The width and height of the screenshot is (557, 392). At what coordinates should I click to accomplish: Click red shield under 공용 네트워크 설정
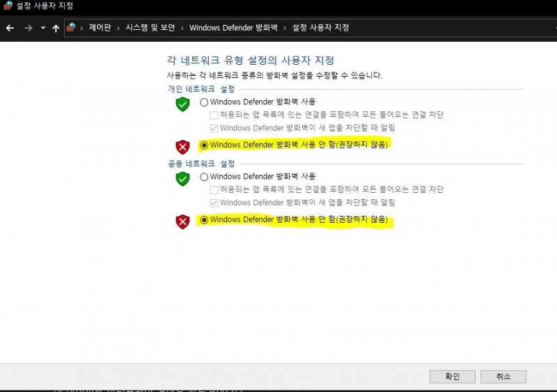(x=182, y=222)
